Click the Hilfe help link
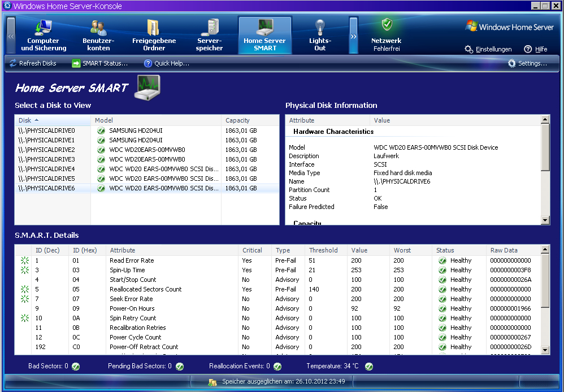Screen dimensions: 564x392 point(535,49)
